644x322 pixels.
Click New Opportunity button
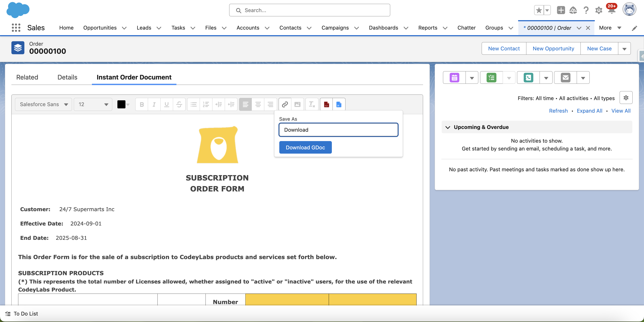tap(553, 49)
